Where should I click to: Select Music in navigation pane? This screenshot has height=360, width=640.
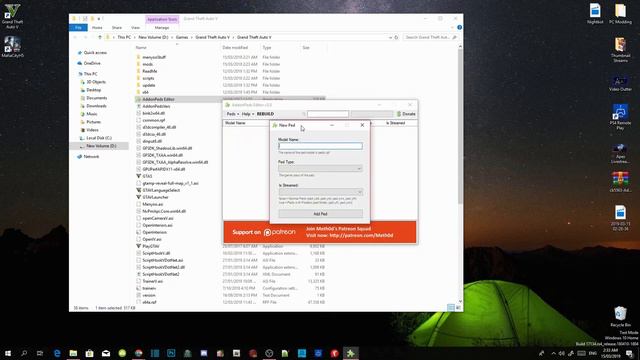(92, 114)
